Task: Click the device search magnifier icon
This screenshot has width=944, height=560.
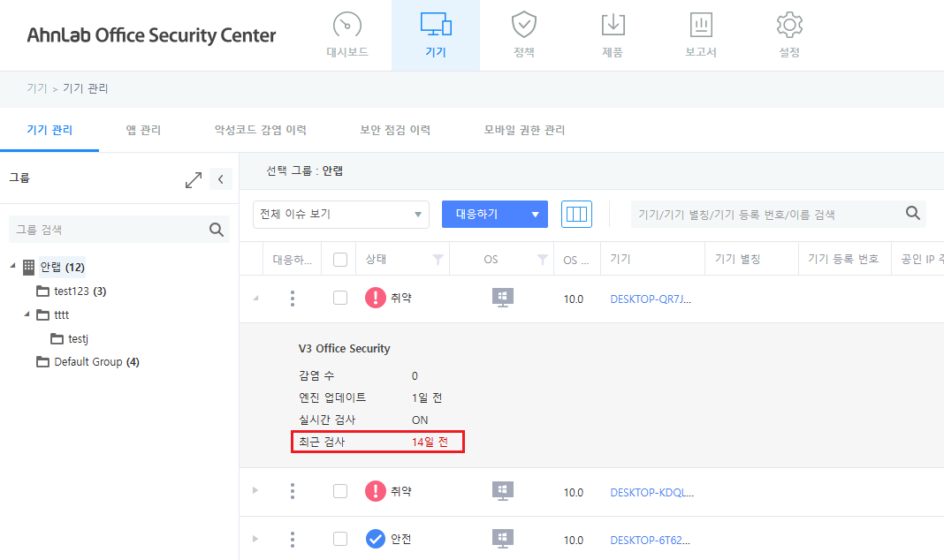Action: tap(913, 213)
